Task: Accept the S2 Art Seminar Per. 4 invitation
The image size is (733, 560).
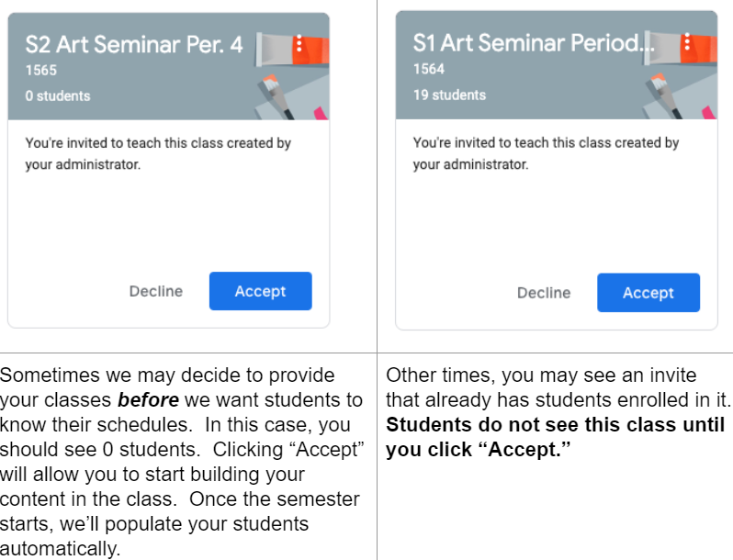Action: click(x=260, y=291)
